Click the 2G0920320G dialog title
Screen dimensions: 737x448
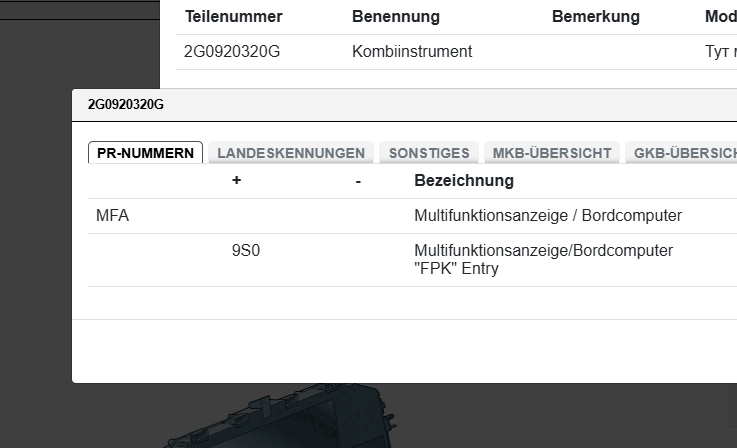click(x=126, y=104)
